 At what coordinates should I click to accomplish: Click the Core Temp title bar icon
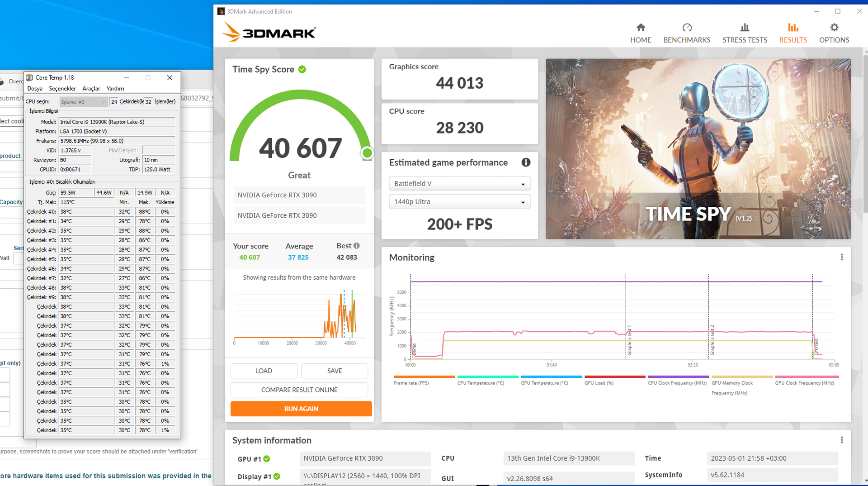(29, 77)
